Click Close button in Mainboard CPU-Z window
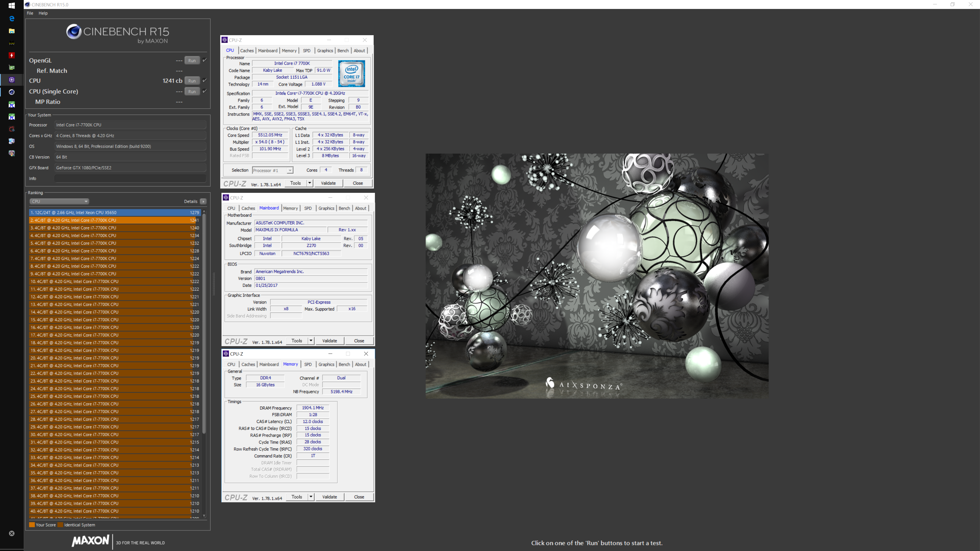This screenshot has width=980, height=551. [359, 341]
